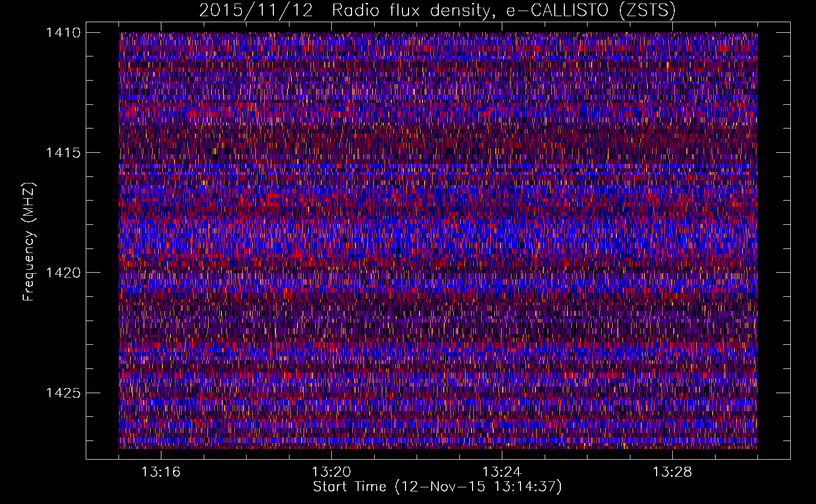Screen dimensions: 816x504
Task: Click the 13:28 time tick label
Action: (x=672, y=472)
